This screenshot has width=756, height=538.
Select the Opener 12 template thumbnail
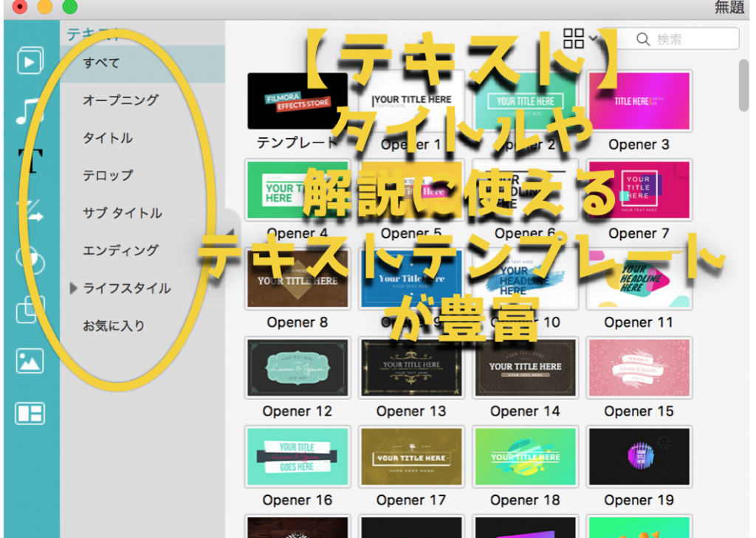(298, 368)
